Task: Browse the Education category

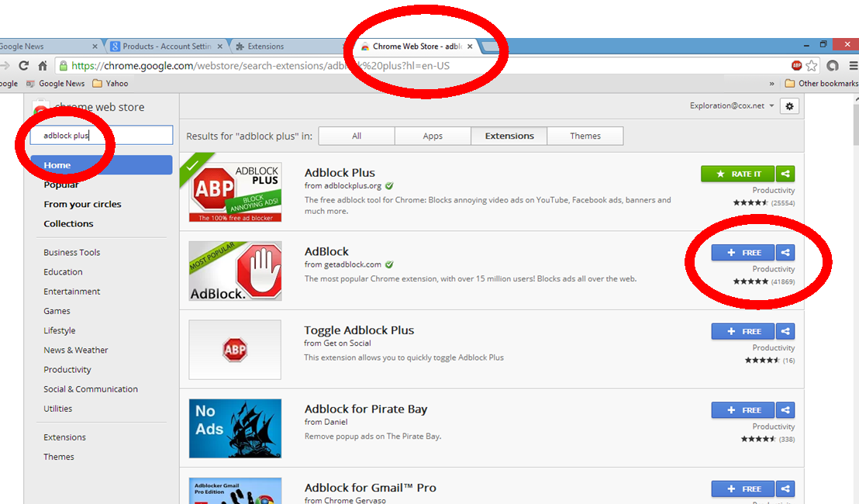Action: 63,271
